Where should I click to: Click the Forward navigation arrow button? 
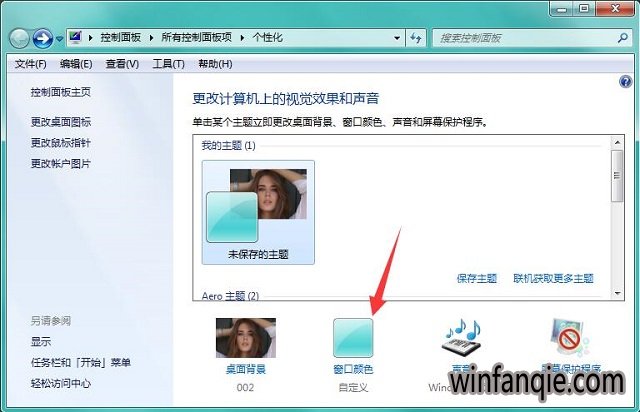click(x=42, y=39)
